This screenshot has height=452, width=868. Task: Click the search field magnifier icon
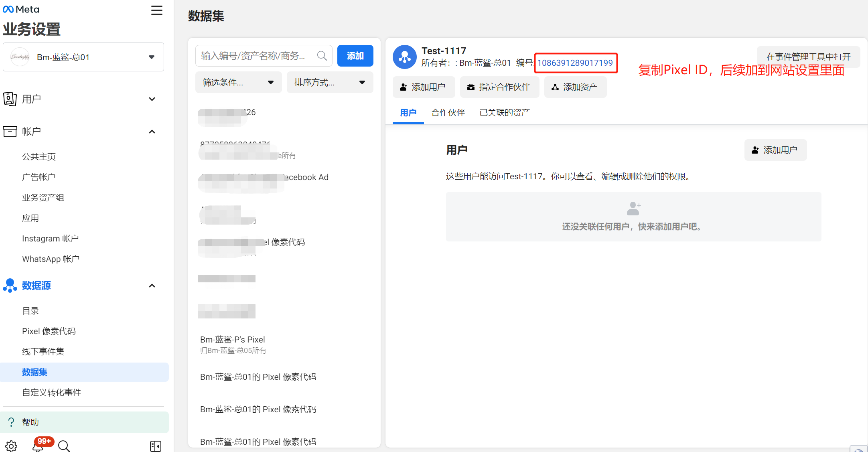[x=322, y=56]
